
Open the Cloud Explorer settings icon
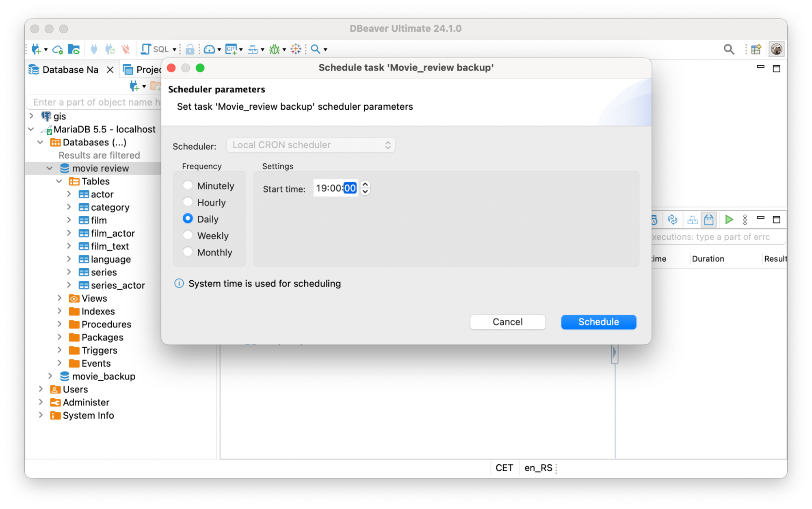(57, 49)
